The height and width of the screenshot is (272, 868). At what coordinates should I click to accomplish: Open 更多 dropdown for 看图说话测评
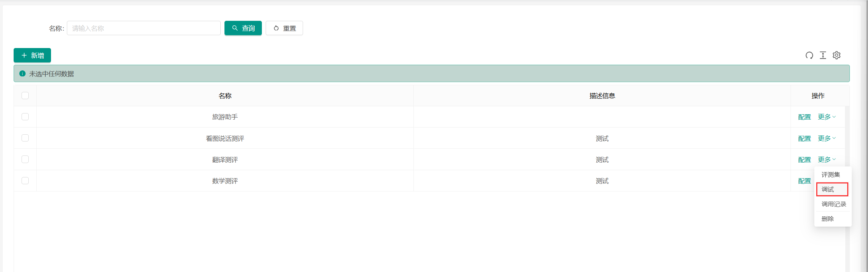point(826,138)
